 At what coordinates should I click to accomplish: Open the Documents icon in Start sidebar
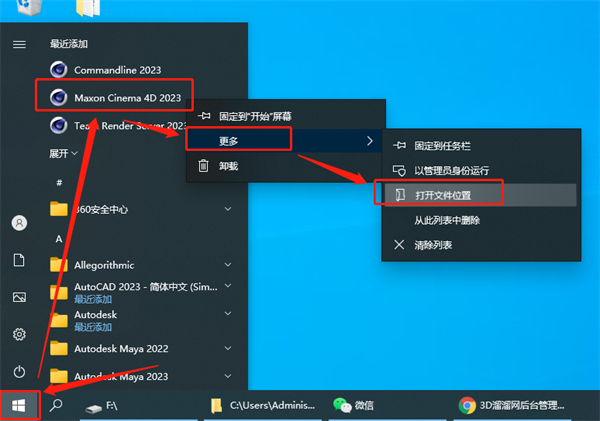coord(19,260)
